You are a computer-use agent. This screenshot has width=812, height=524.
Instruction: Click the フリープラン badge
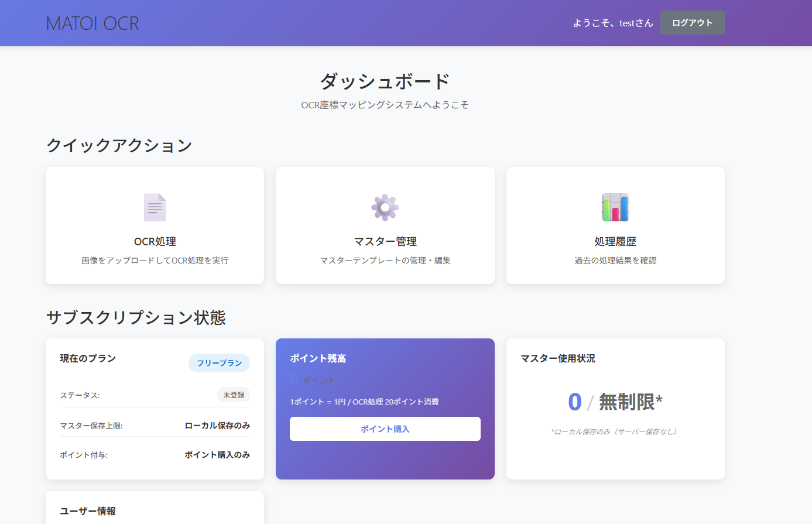click(219, 363)
